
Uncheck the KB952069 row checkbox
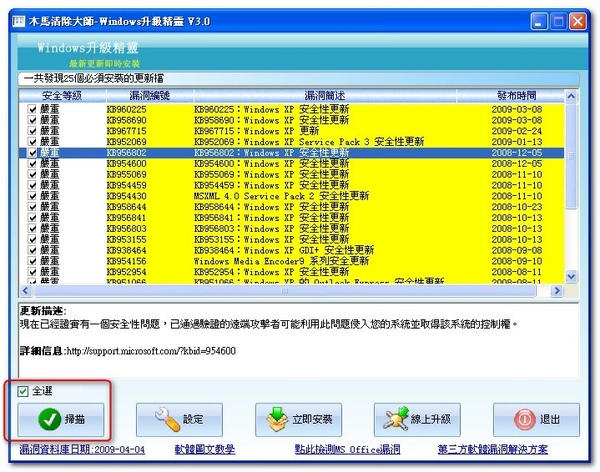33,142
